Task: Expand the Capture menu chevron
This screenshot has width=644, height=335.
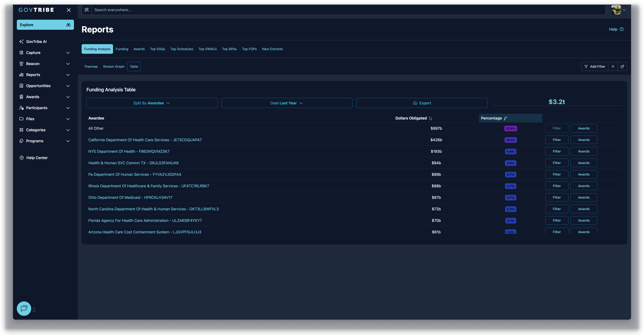Action: (x=68, y=53)
